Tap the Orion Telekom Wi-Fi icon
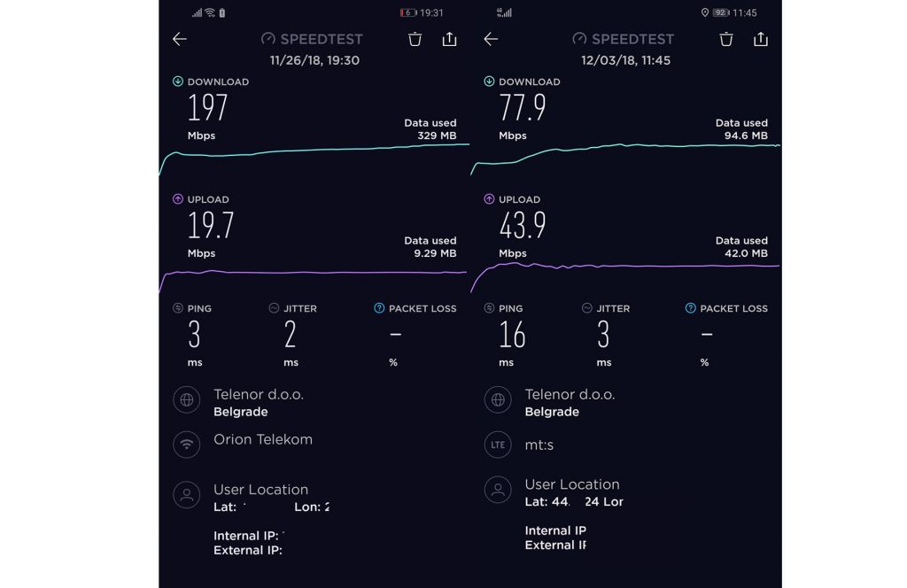This screenshot has height=588, width=907. click(186, 445)
